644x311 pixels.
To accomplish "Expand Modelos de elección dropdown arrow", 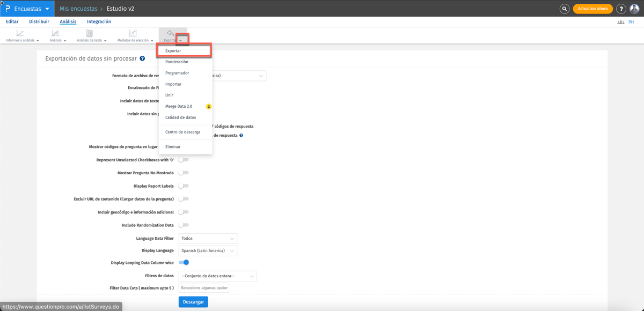I will coord(152,41).
